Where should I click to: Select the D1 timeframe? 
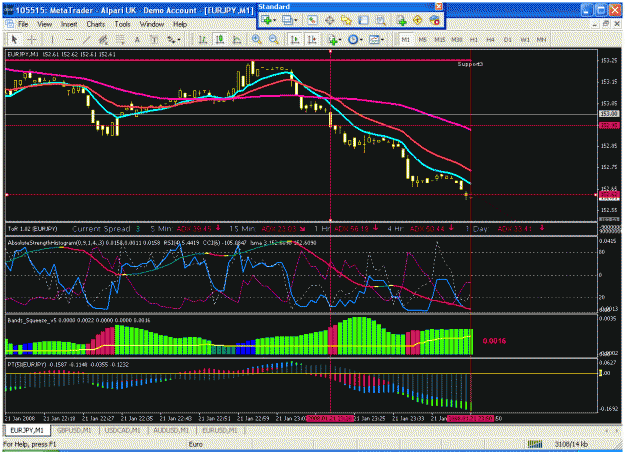pyautogui.click(x=507, y=39)
